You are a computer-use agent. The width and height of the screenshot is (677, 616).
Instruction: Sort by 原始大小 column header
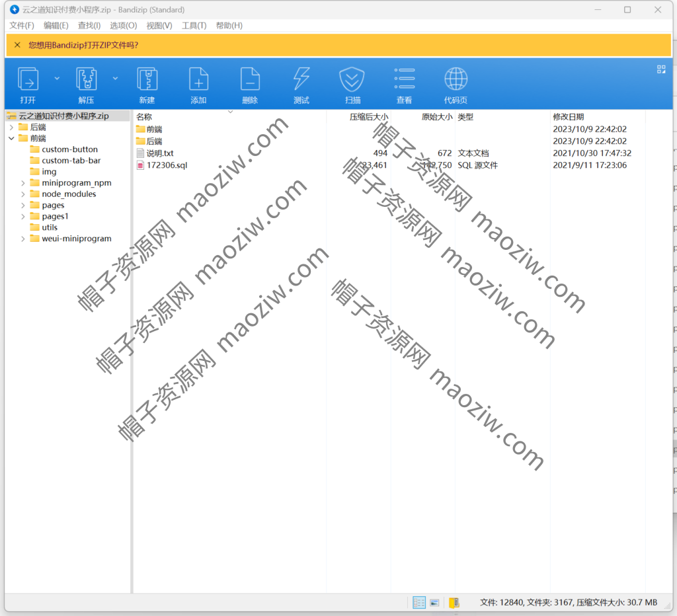click(x=437, y=116)
